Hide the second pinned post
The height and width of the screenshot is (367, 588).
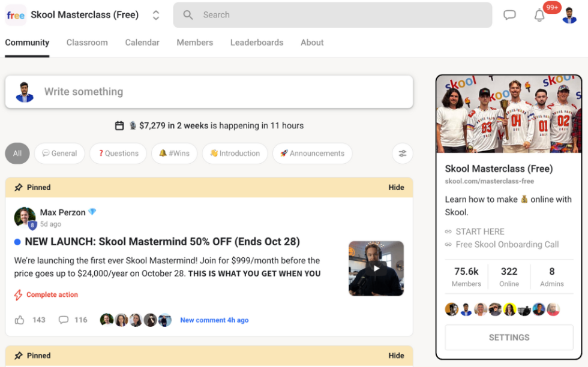396,356
